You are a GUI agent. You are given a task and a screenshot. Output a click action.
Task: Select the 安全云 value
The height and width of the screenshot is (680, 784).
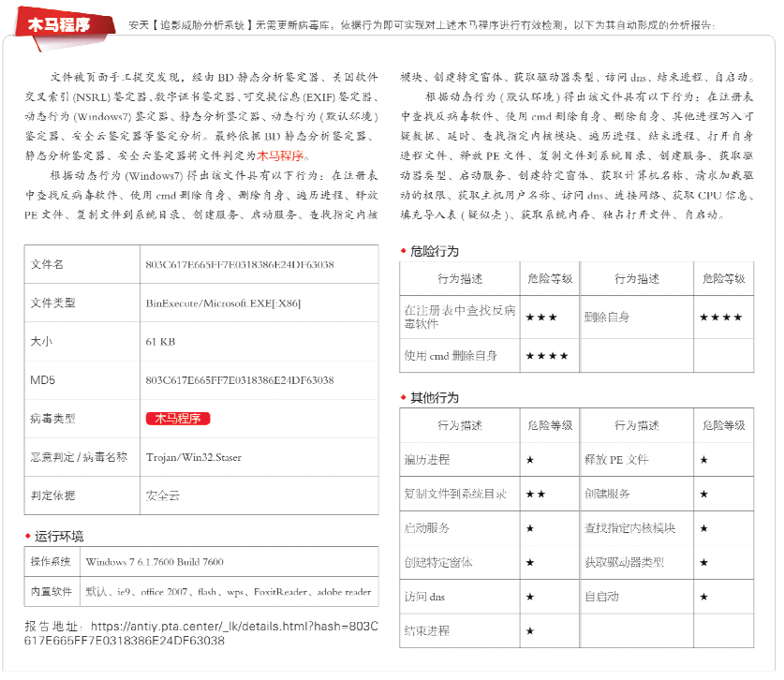pyautogui.click(x=162, y=495)
